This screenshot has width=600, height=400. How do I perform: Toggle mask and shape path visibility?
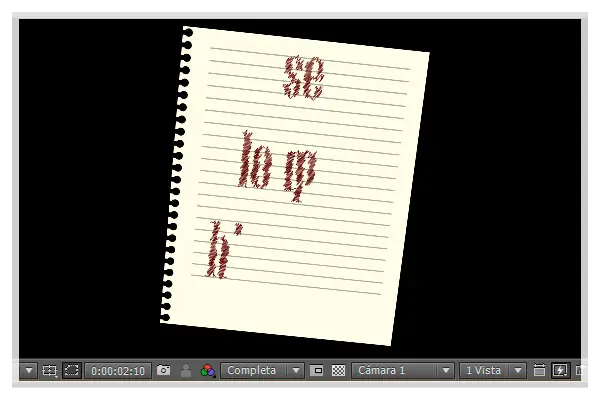tap(72, 371)
